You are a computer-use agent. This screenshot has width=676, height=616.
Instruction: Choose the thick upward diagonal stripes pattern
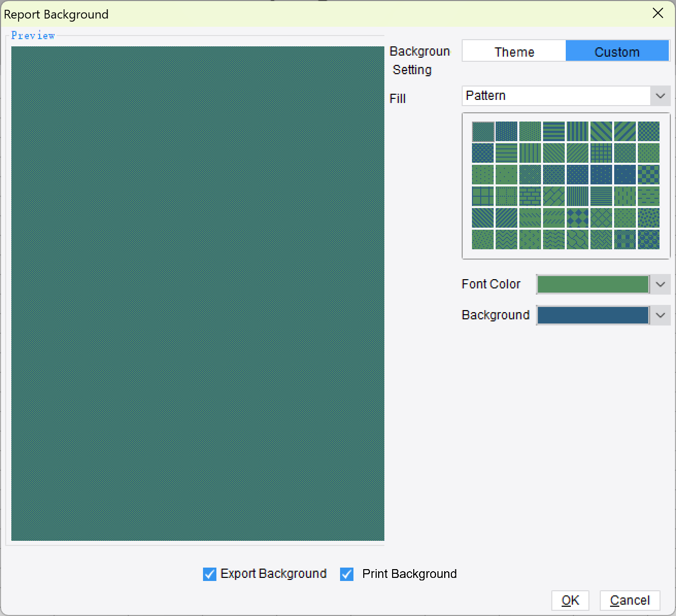coord(625,131)
